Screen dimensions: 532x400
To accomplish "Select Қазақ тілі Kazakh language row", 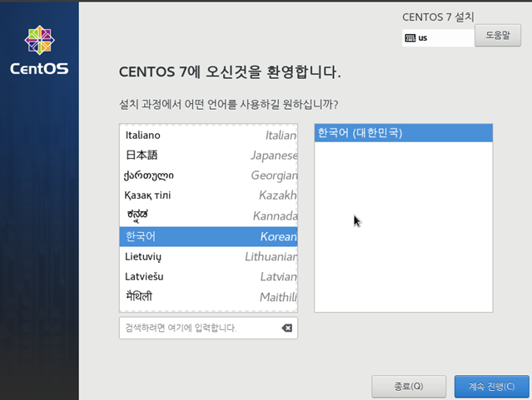I will (208, 195).
